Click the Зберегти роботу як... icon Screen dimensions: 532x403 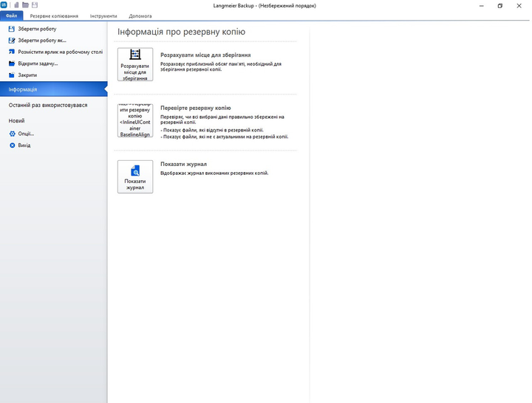click(x=12, y=41)
